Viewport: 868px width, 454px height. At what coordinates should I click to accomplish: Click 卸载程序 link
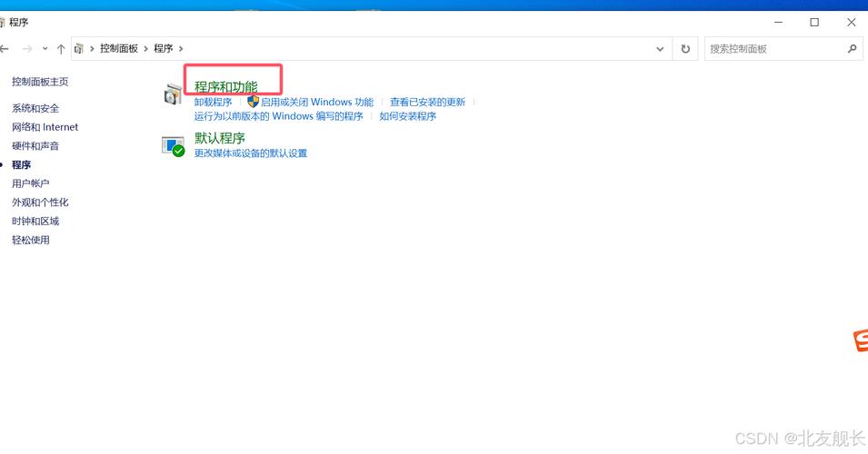click(213, 103)
